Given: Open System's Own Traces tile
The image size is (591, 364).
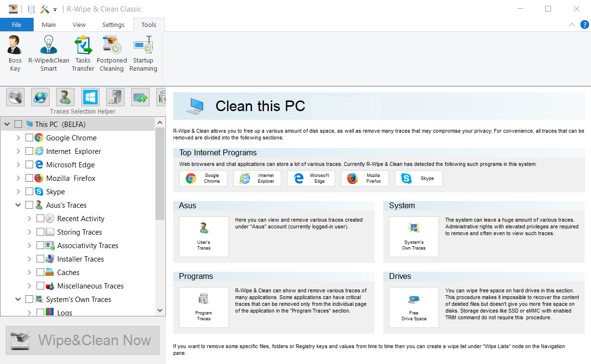Looking at the screenshot, I should [x=414, y=237].
